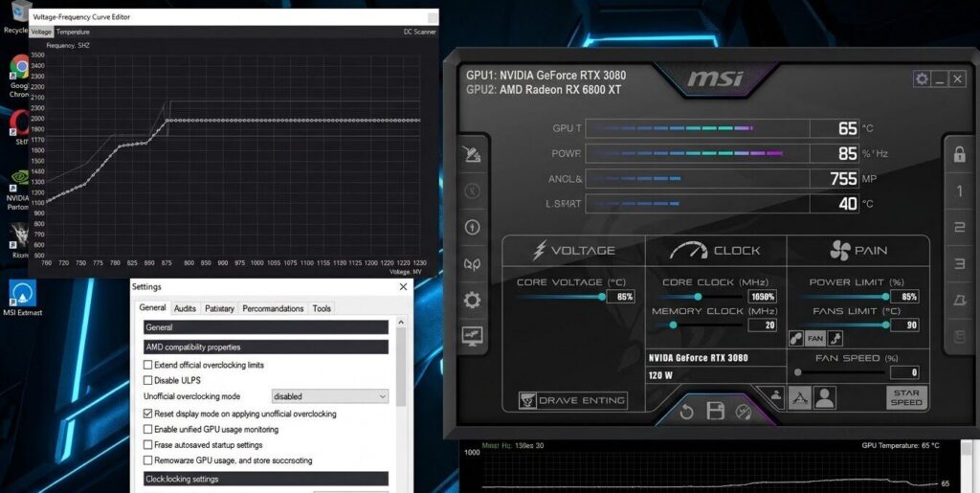Open the Riium desktop shortcut

pyautogui.click(x=20, y=240)
